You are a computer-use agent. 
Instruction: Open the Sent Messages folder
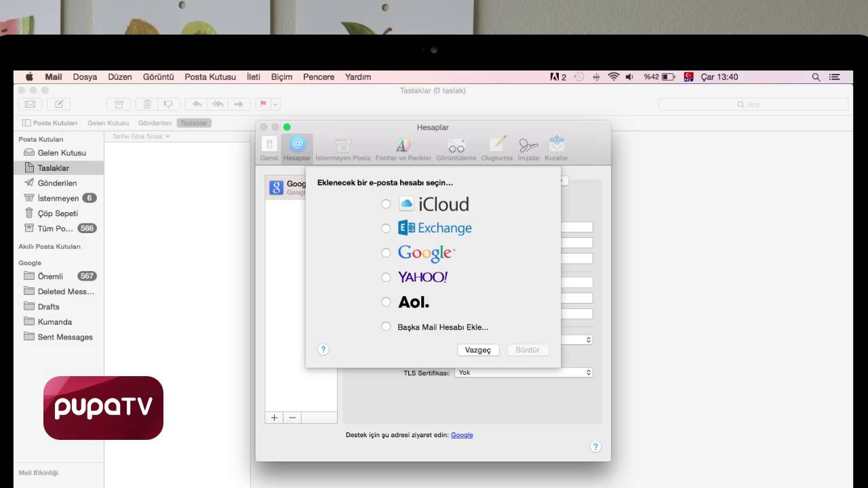pos(59,337)
